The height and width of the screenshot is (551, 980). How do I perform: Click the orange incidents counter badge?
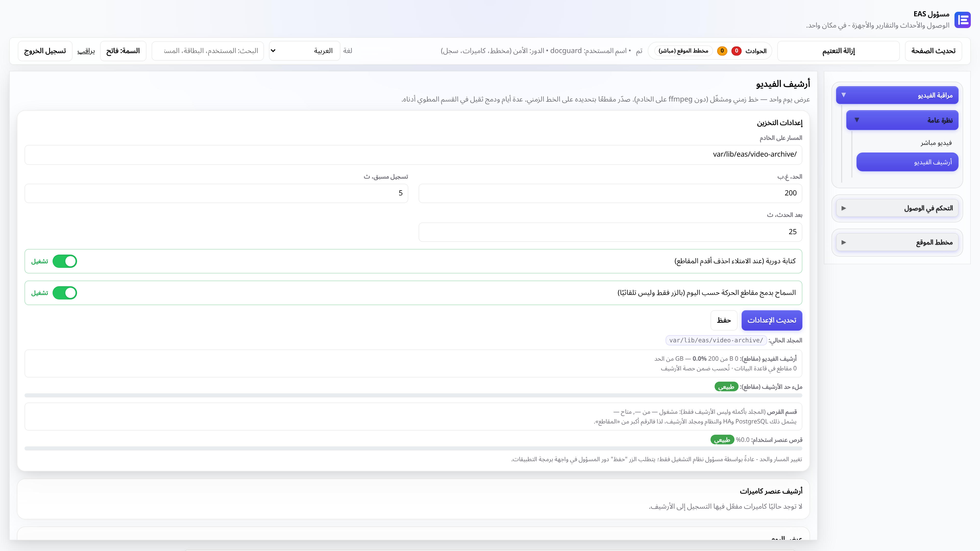[x=722, y=51]
